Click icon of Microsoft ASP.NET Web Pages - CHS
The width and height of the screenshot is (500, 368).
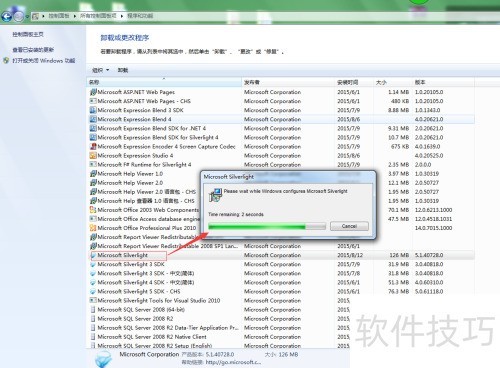(x=93, y=101)
